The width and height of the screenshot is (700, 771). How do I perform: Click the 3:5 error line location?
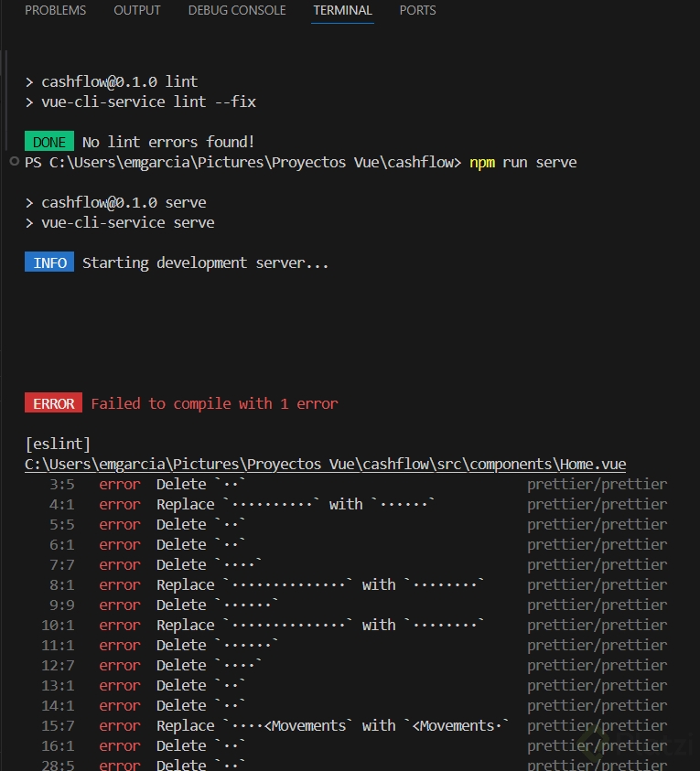(62, 485)
